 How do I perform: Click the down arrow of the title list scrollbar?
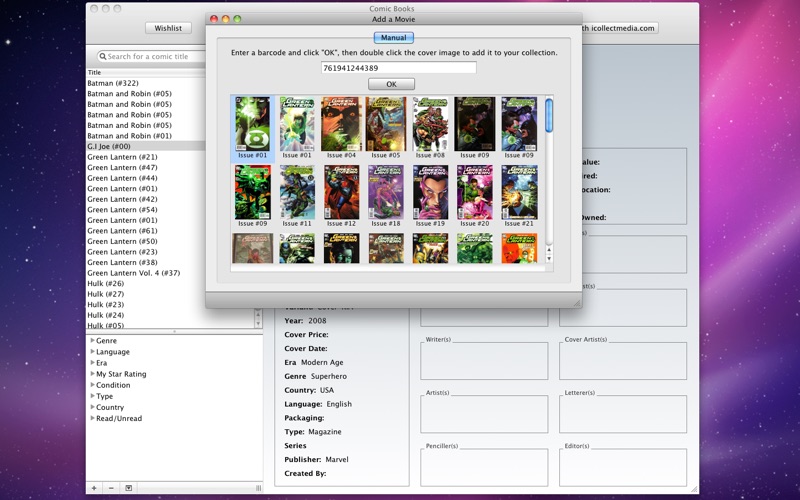(258, 323)
